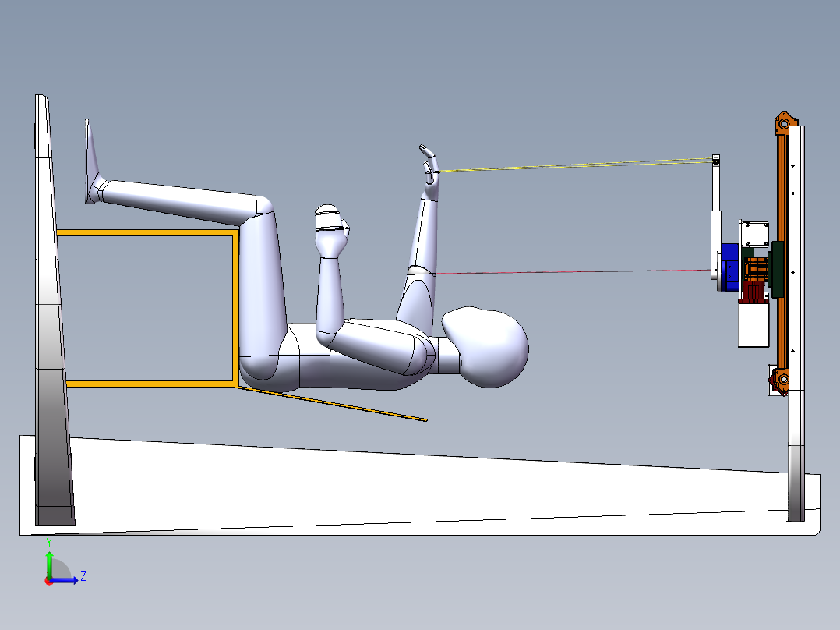Select the dark red component below the coupling
Image resolution: width=840 pixels, height=630 pixels.
[754, 292]
